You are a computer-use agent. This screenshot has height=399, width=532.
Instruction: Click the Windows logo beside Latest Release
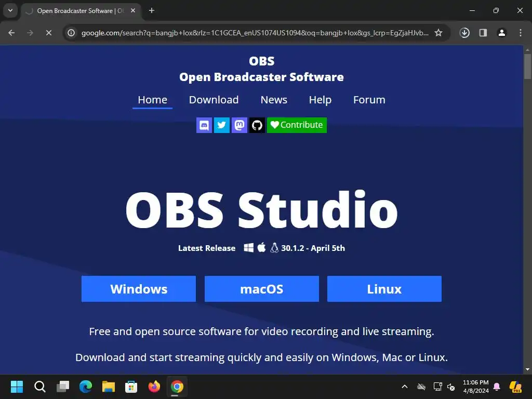coord(249,248)
